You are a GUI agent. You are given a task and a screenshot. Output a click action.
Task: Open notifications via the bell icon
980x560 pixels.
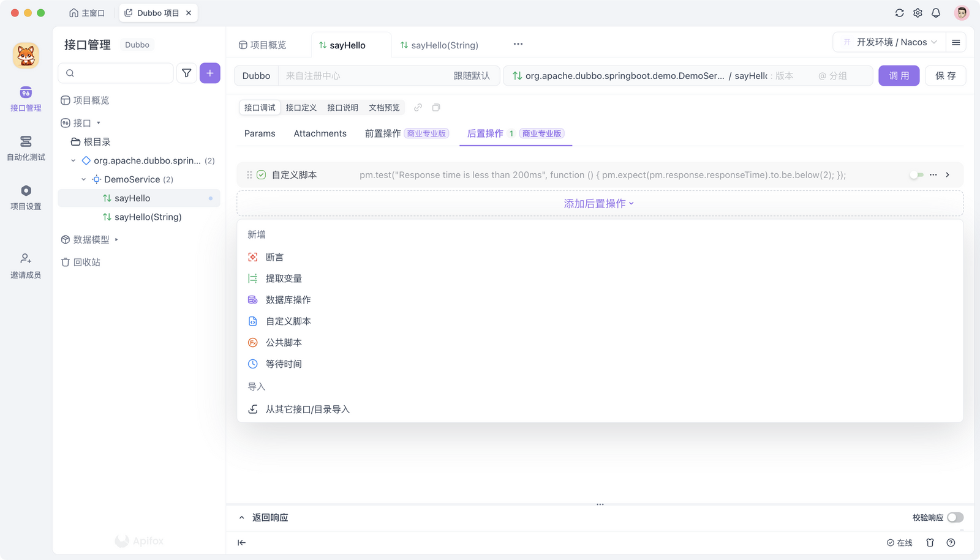coord(936,12)
